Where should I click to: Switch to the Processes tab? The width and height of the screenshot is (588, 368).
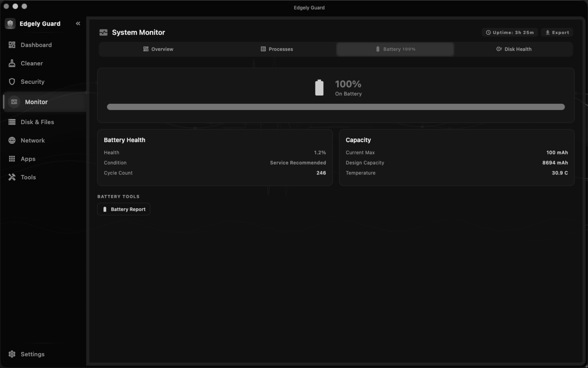click(x=277, y=49)
